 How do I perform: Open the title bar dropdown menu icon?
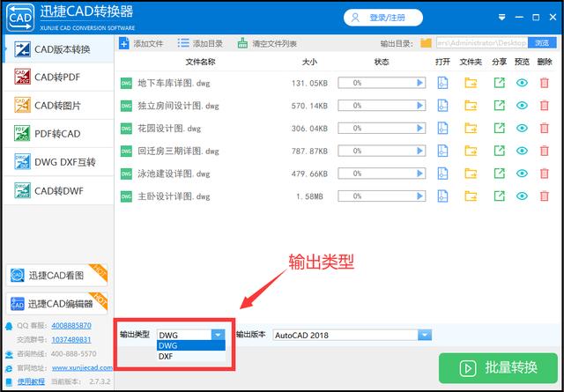pyautogui.click(x=502, y=18)
